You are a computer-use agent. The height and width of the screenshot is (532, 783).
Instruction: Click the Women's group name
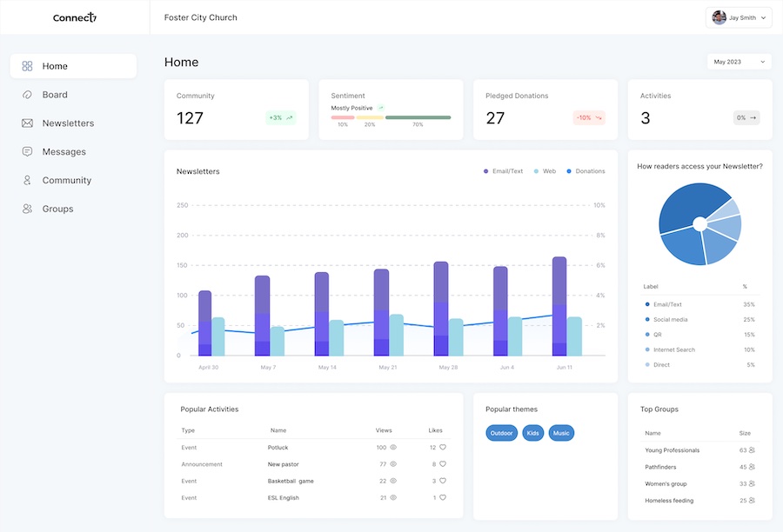coord(666,483)
